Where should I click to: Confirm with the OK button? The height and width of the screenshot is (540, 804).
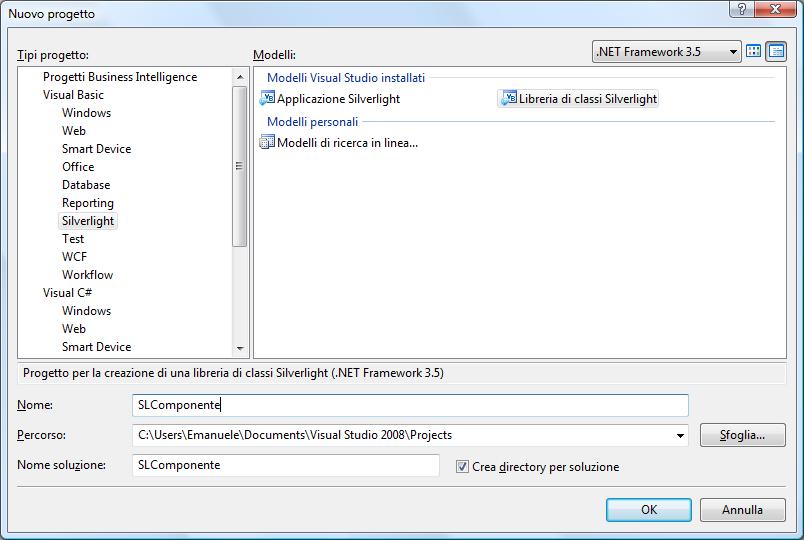click(649, 510)
